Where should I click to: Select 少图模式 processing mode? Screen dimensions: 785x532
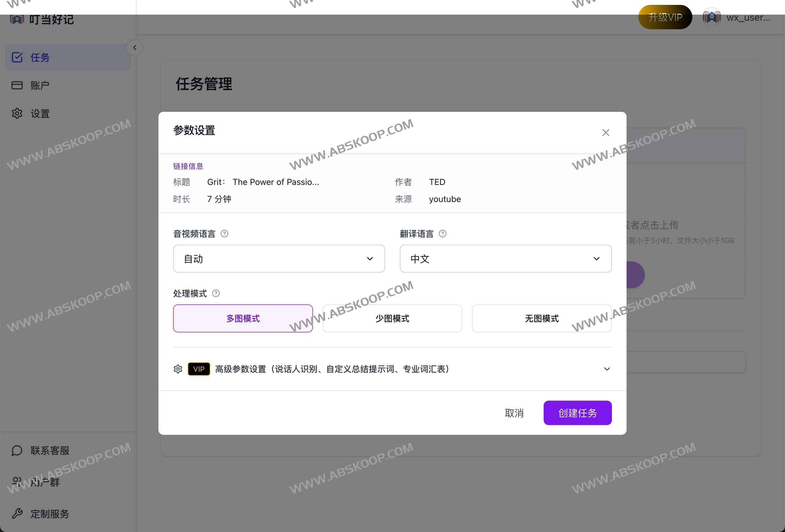392,318
